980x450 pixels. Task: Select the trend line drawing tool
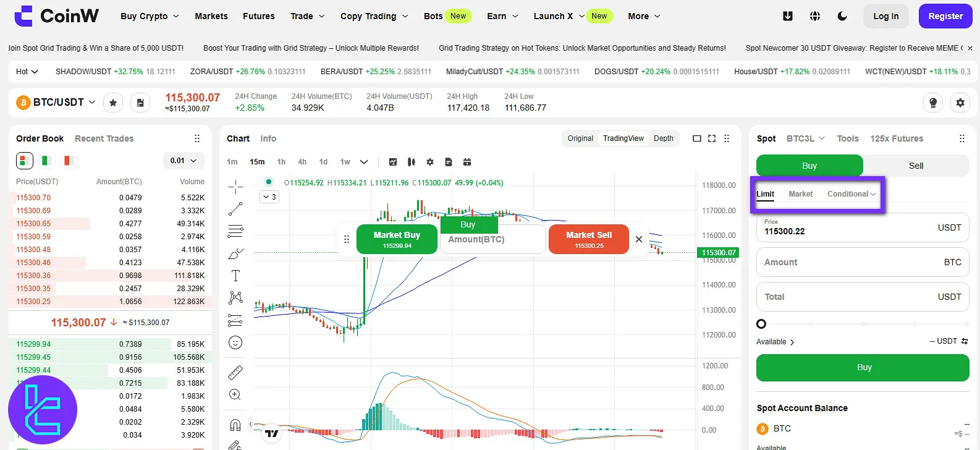235,209
